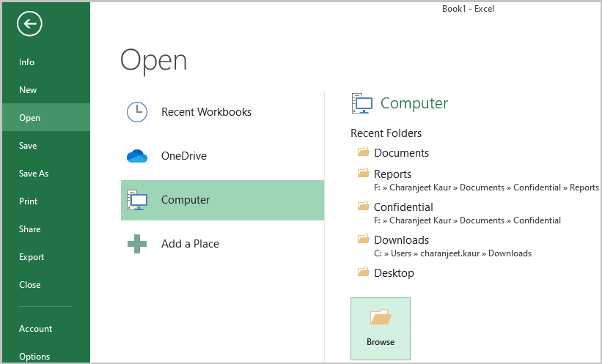Image resolution: width=602 pixels, height=364 pixels.
Task: Open the Export page
Action: tap(46, 257)
